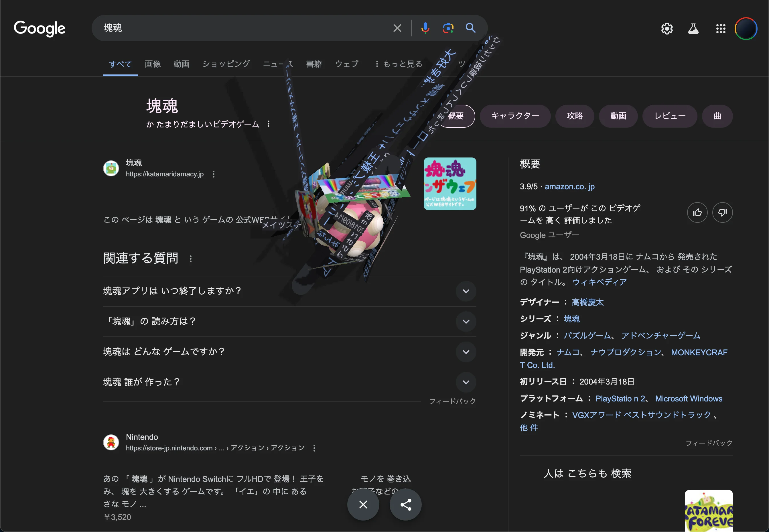Switch to the 書籍 tab
The width and height of the screenshot is (769, 532).
tap(314, 64)
